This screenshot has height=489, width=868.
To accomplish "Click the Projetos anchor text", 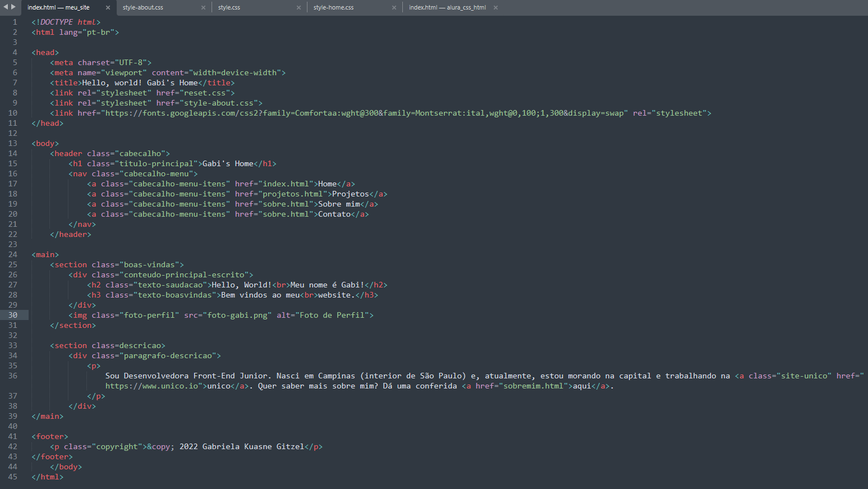I will [x=351, y=194].
